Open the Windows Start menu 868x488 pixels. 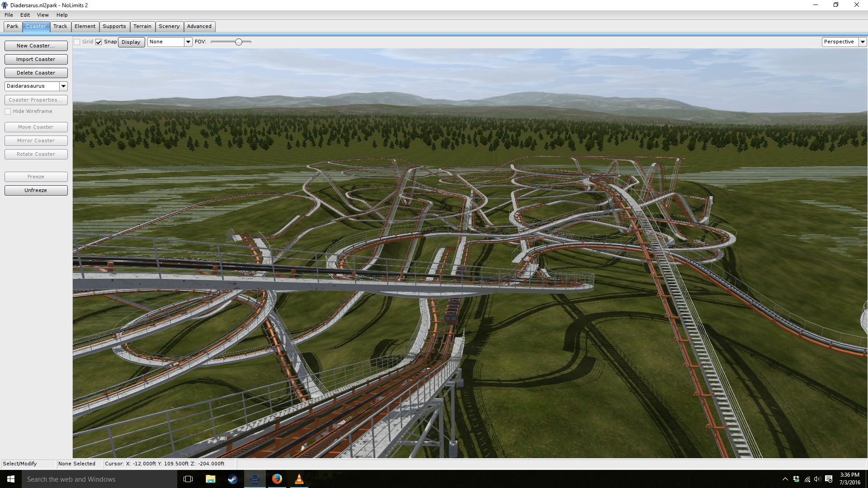click(x=11, y=479)
